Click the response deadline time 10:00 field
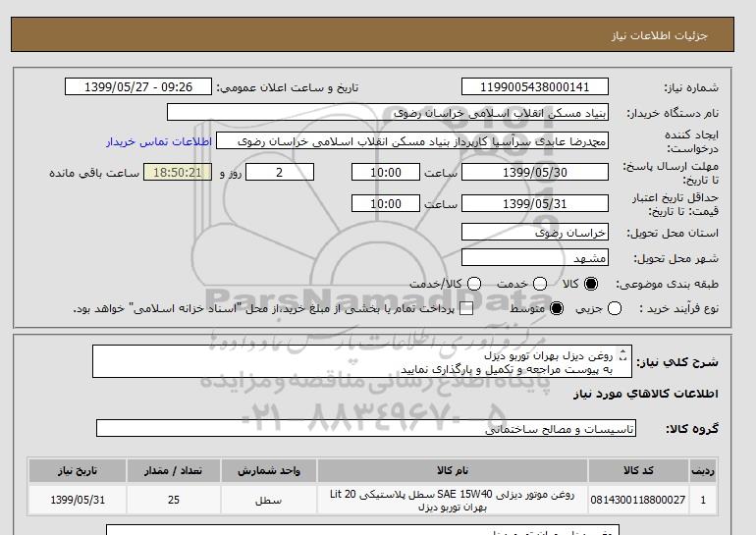756x535 pixels. pyautogui.click(x=386, y=172)
